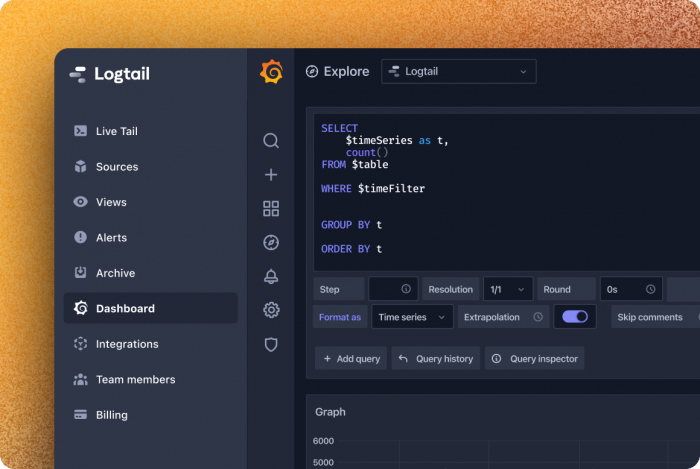Viewport: 700px width, 469px height.
Task: Open Archive in Logtail menu
Action: 150,273
